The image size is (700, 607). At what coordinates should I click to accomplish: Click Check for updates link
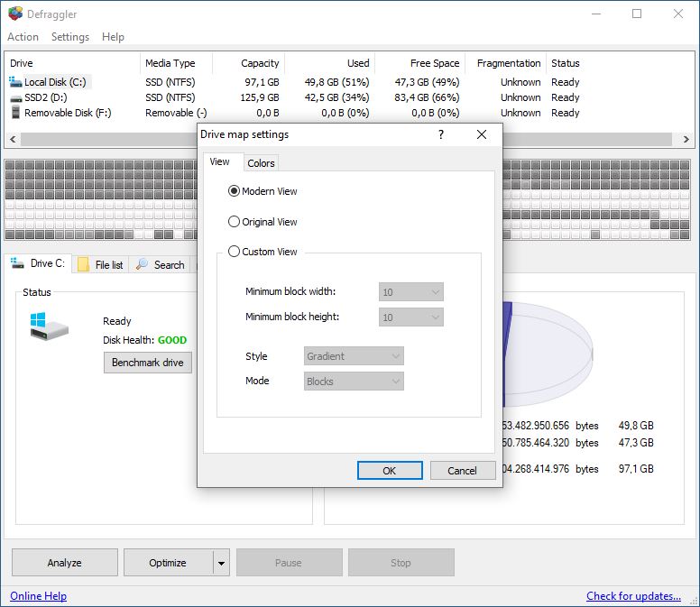coord(633,596)
